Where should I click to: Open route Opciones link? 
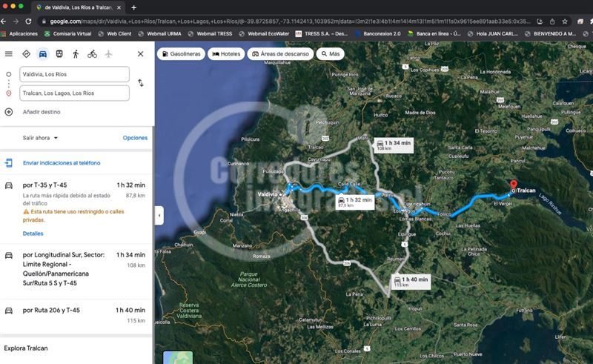[x=135, y=138]
